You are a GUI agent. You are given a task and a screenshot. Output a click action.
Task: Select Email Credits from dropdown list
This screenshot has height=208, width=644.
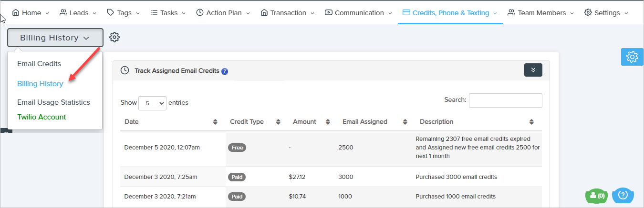[39, 64]
